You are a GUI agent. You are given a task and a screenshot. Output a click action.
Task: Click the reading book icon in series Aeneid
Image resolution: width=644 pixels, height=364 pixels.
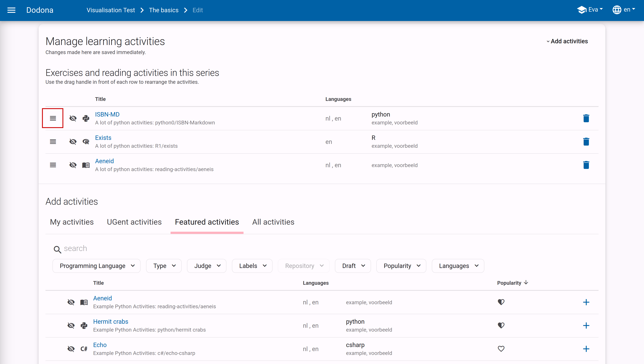86,165
